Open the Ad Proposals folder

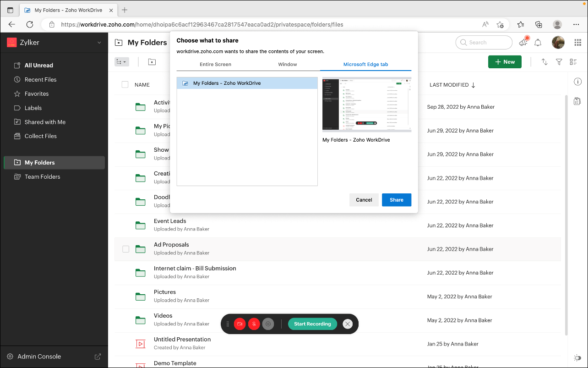(x=171, y=245)
